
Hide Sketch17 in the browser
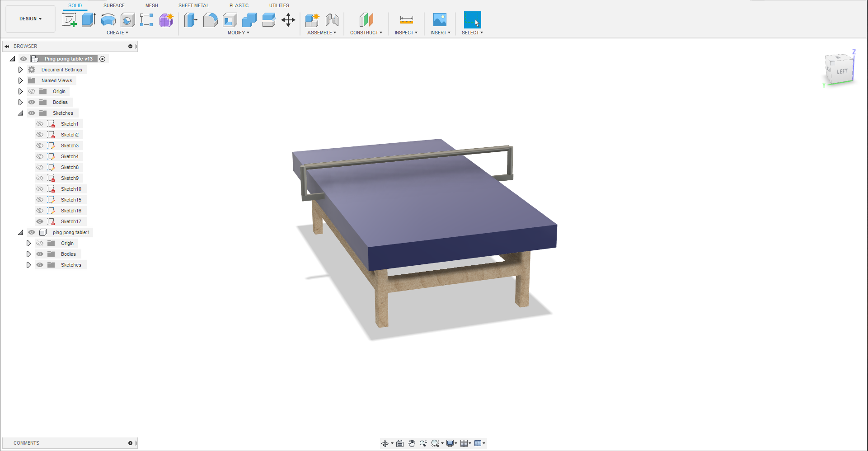pyautogui.click(x=40, y=221)
